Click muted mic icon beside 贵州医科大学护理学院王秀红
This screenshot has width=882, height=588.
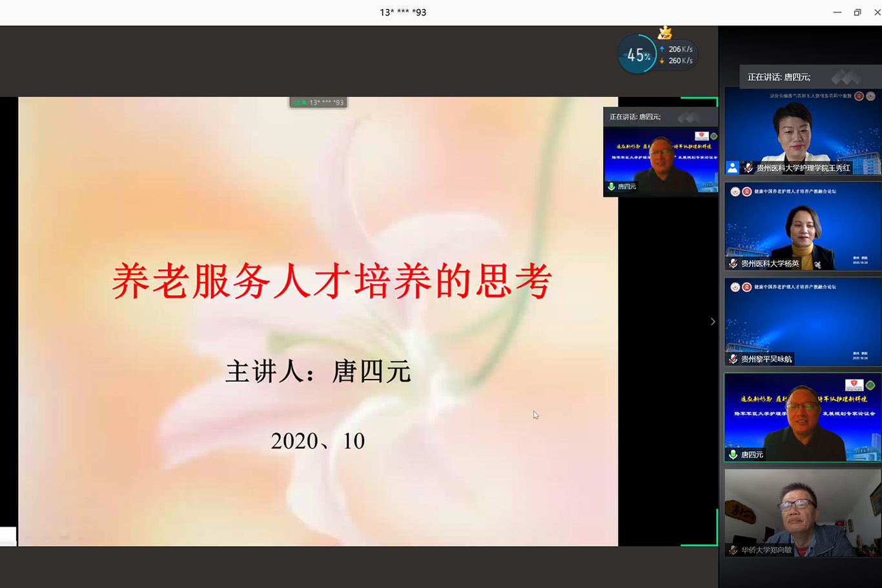(x=748, y=168)
